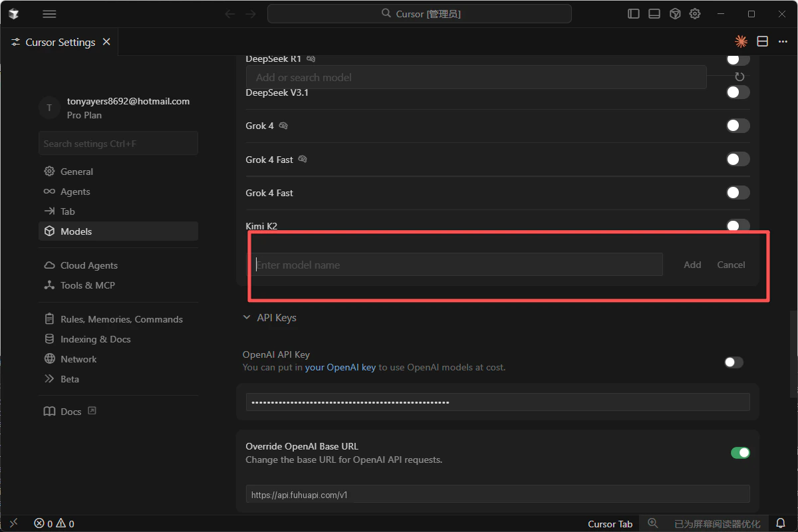The width and height of the screenshot is (798, 532).
Task: Open the more actions ellipsis menu
Action: coord(783,41)
